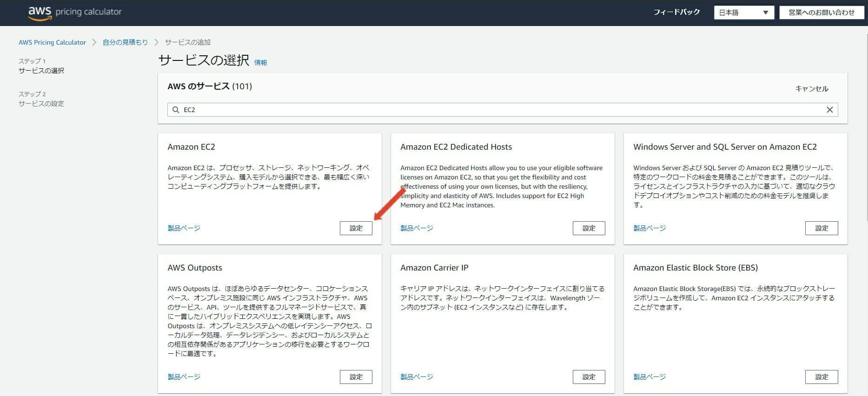Click 設定 for Amazon Elastic Block Store
This screenshot has height=396, width=868.
tap(822, 377)
